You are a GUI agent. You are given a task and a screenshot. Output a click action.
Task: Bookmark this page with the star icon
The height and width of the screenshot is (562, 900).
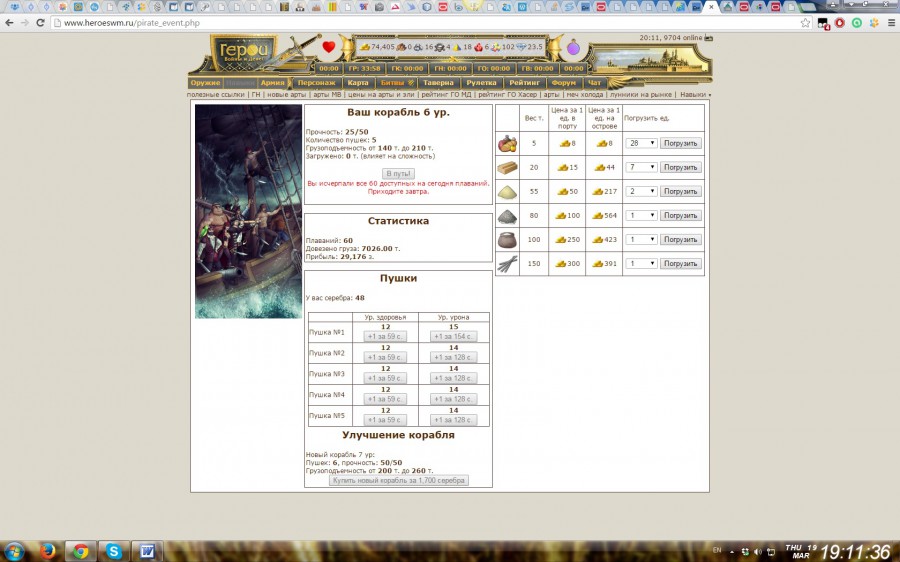[x=806, y=22]
